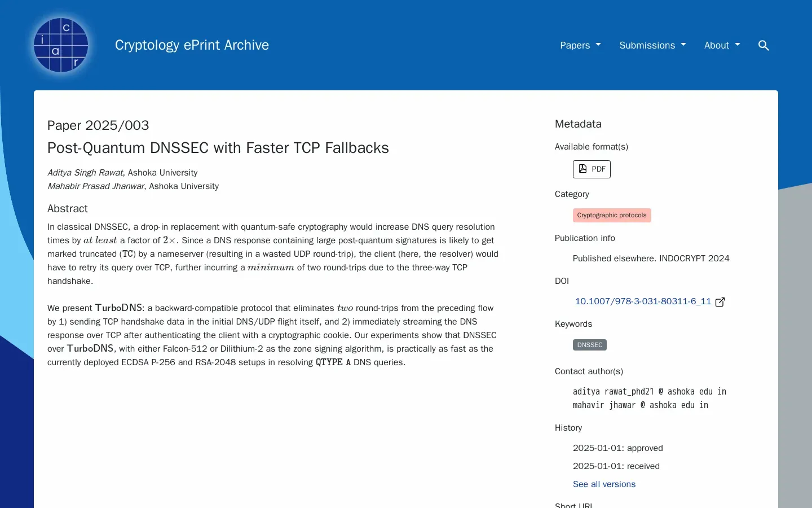Screen dimensions: 812x508
Task: Click the external link icon beside DOI
Action: click(x=720, y=302)
